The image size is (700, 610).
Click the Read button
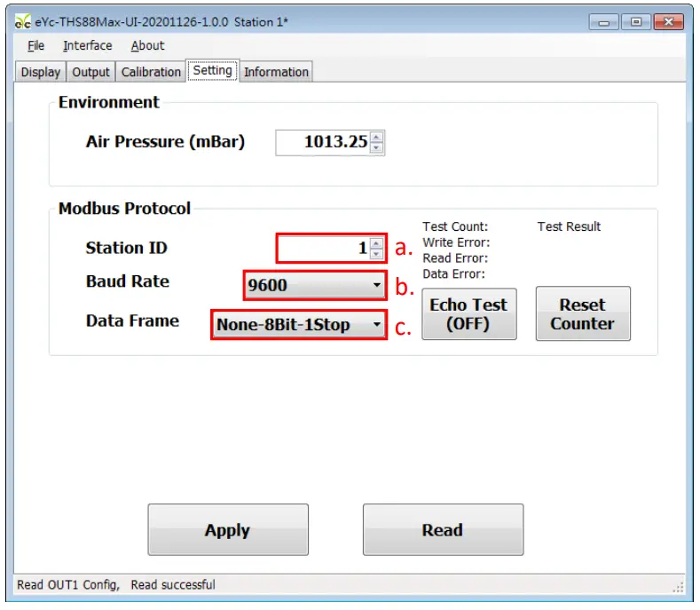pyautogui.click(x=442, y=530)
